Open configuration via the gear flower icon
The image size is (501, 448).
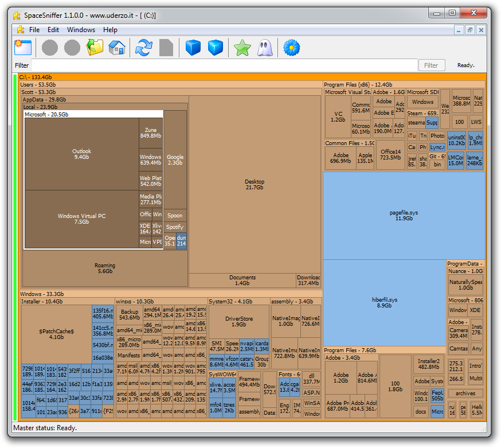[292, 48]
